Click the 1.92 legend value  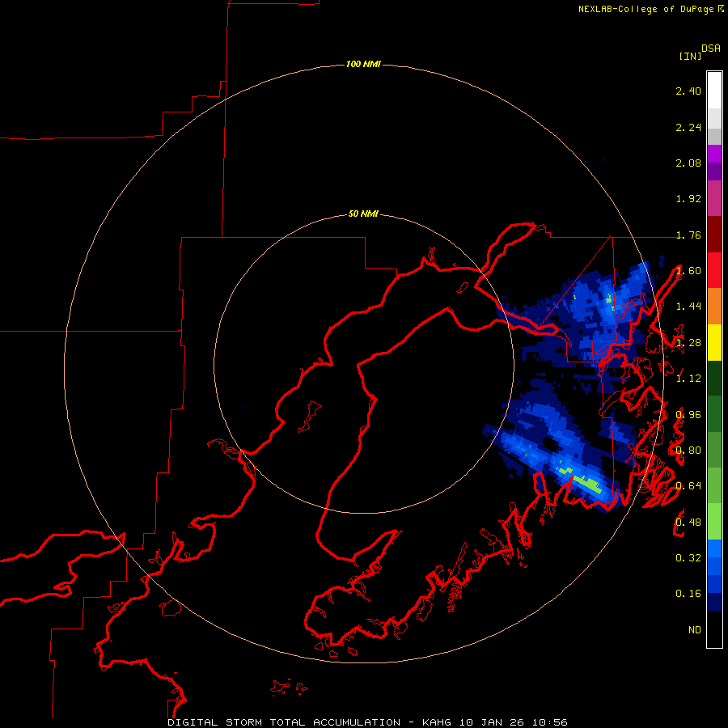pos(688,199)
